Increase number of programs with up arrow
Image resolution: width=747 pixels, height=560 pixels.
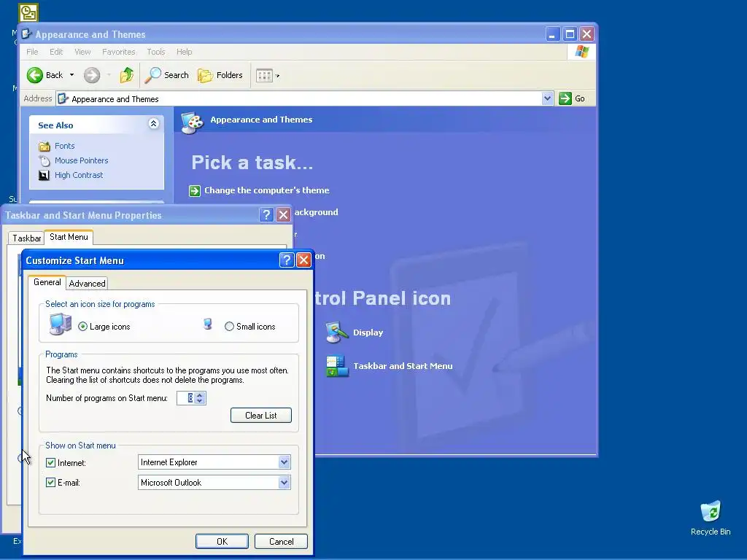click(x=200, y=394)
